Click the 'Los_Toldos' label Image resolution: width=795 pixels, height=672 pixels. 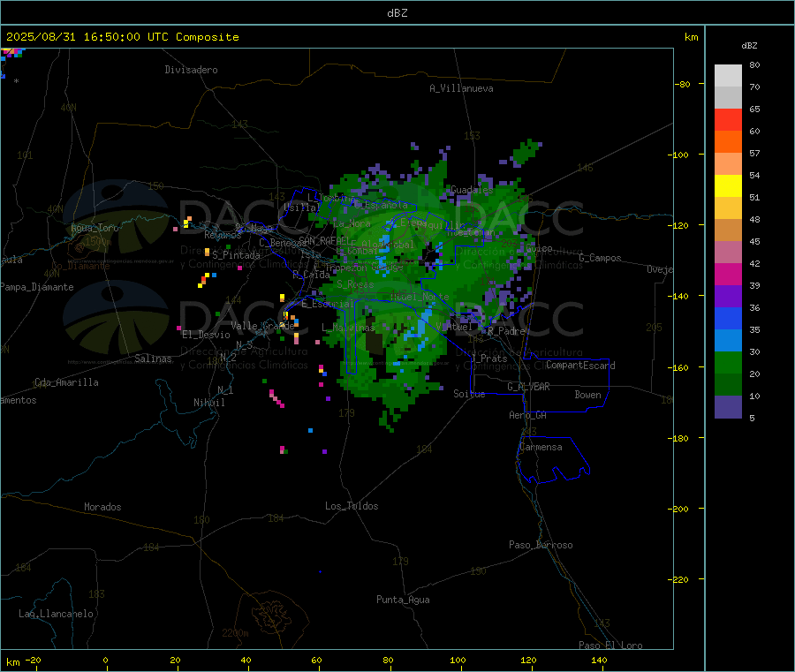point(352,506)
